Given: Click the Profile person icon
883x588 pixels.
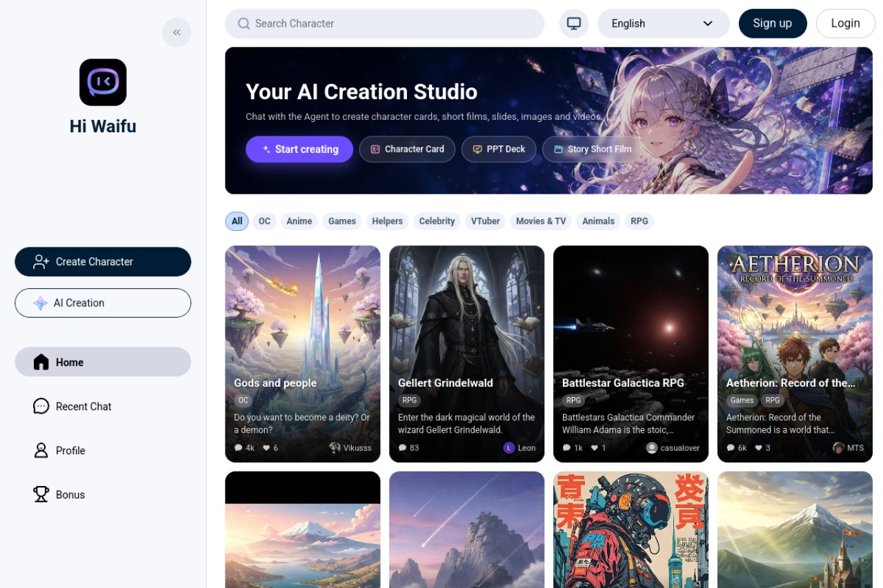Looking at the screenshot, I should [41, 450].
